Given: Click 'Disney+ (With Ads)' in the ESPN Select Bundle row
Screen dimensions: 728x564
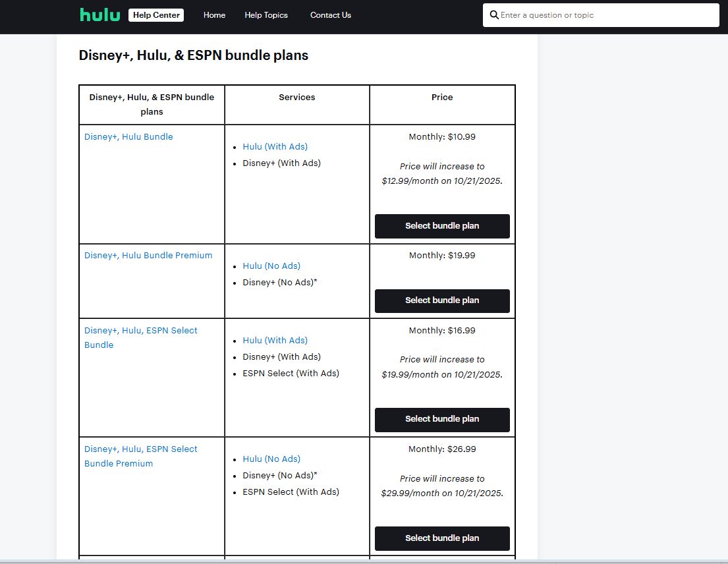Looking at the screenshot, I should coord(281,357).
